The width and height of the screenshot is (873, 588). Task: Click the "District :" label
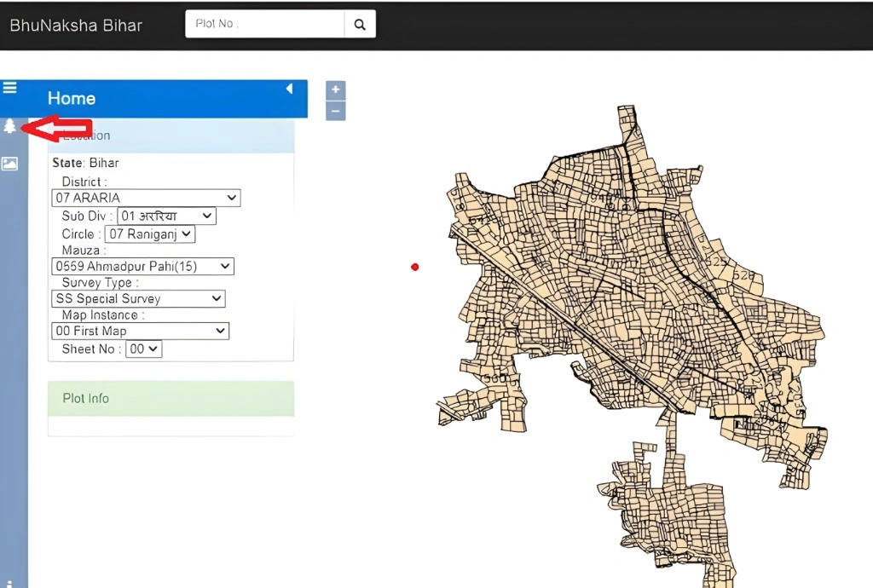tap(84, 182)
